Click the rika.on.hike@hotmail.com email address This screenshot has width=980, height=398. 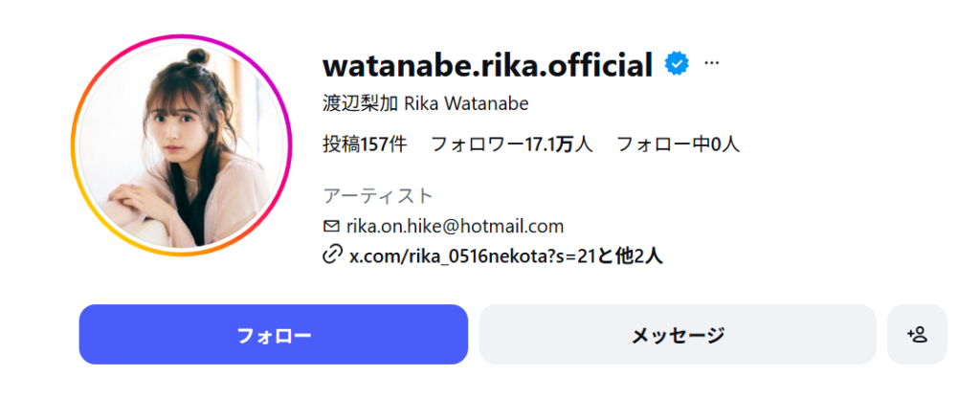tap(455, 227)
